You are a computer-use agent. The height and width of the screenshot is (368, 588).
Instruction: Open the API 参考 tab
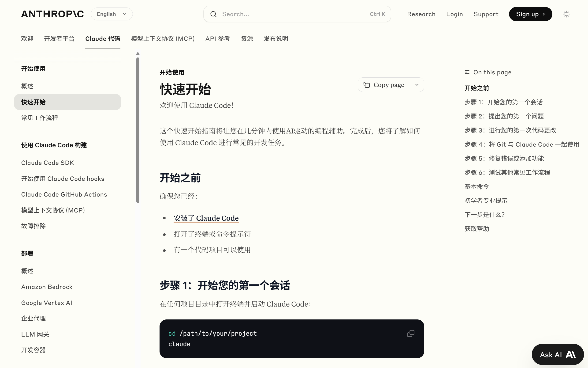[217, 39]
